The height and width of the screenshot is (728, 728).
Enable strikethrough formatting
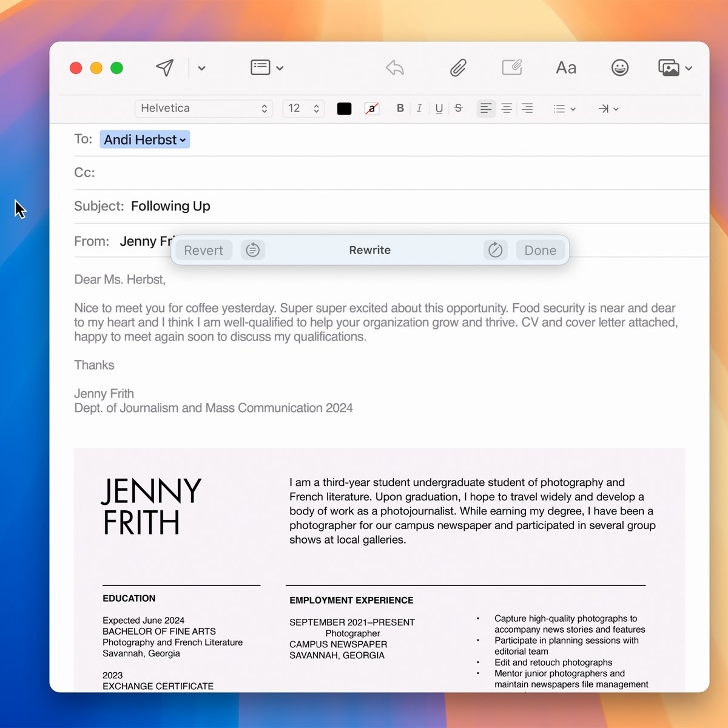click(x=458, y=108)
